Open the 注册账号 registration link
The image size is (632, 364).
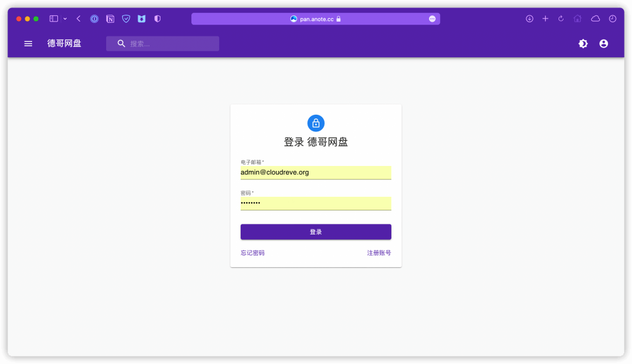(377, 252)
